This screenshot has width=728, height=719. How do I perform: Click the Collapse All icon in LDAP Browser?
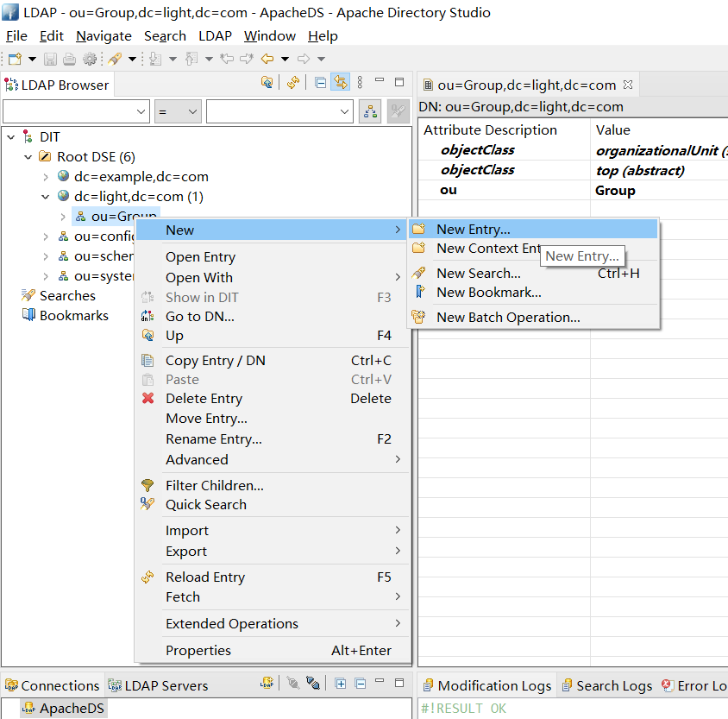pos(320,83)
